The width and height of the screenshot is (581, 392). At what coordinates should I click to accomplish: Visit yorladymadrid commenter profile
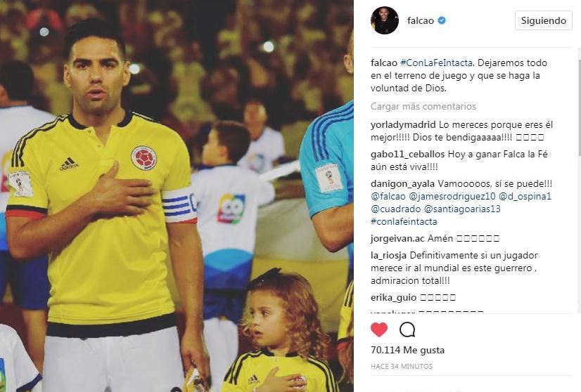(403, 125)
